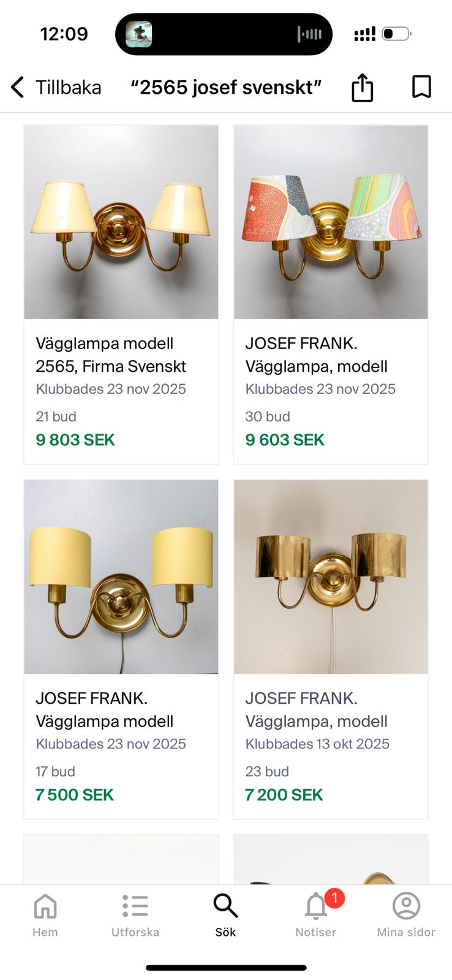
Task: Tap the Sök magnifier icon
Action: pyautogui.click(x=225, y=907)
